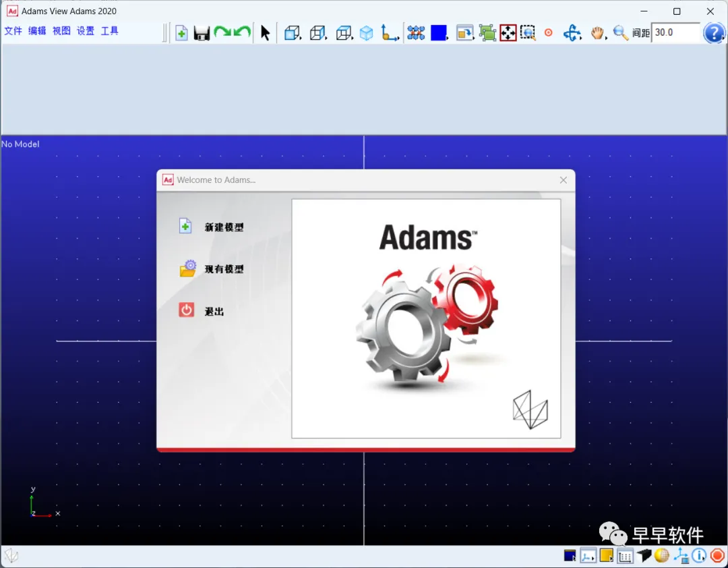The width and height of the screenshot is (728, 568).
Task: Click the second wireframe box view icon
Action: click(x=318, y=33)
